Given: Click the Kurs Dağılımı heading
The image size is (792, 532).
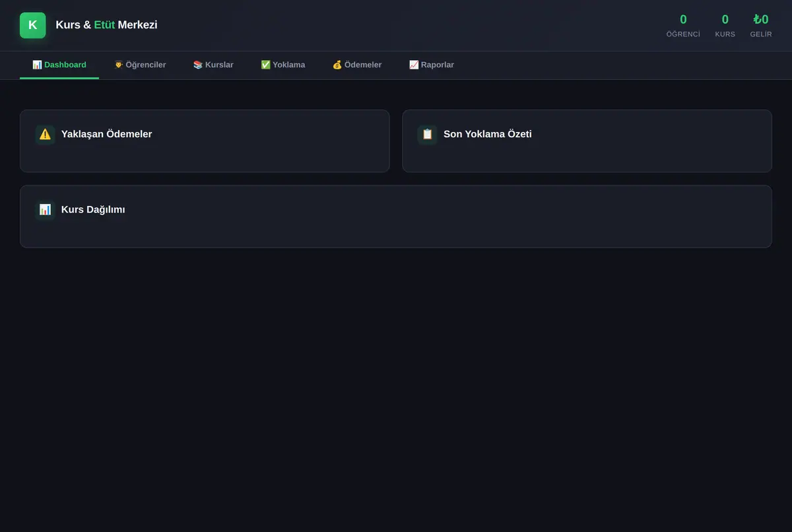Looking at the screenshot, I should click(x=93, y=209).
